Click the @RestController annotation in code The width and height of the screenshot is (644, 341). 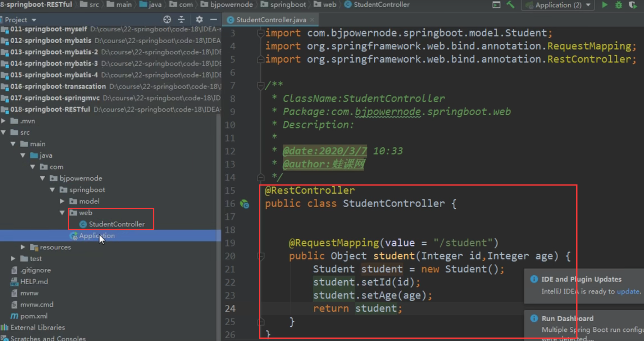(309, 190)
